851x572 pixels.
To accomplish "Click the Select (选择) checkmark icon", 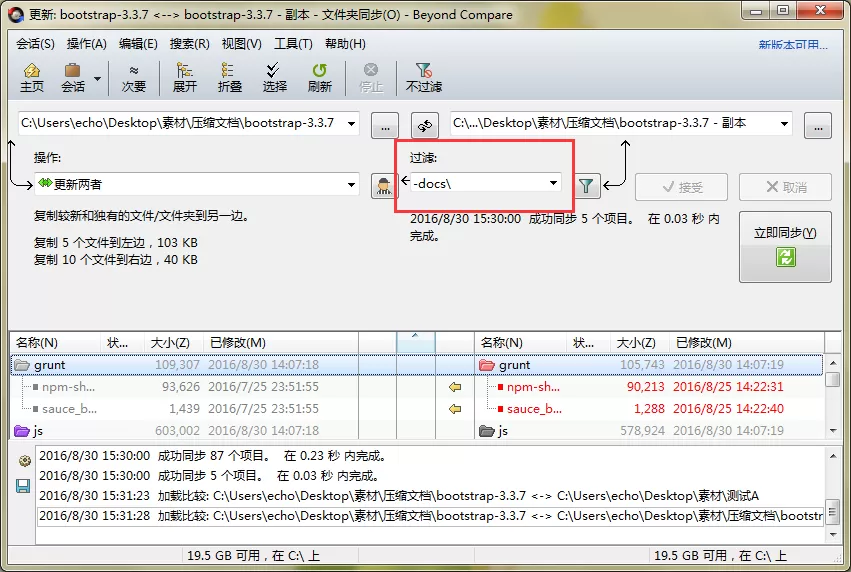I will pos(274,78).
